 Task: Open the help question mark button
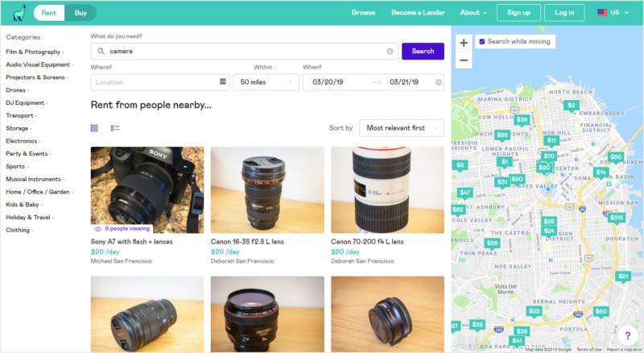pos(628,335)
